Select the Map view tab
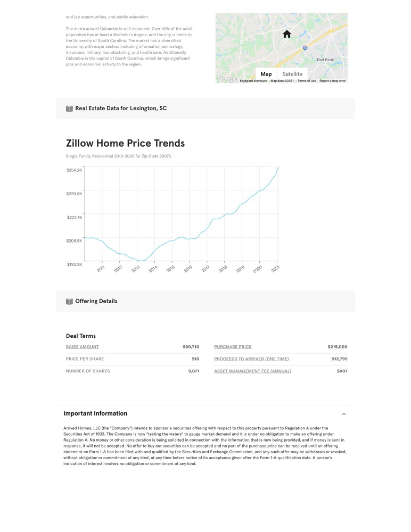411x532 pixels. point(266,74)
